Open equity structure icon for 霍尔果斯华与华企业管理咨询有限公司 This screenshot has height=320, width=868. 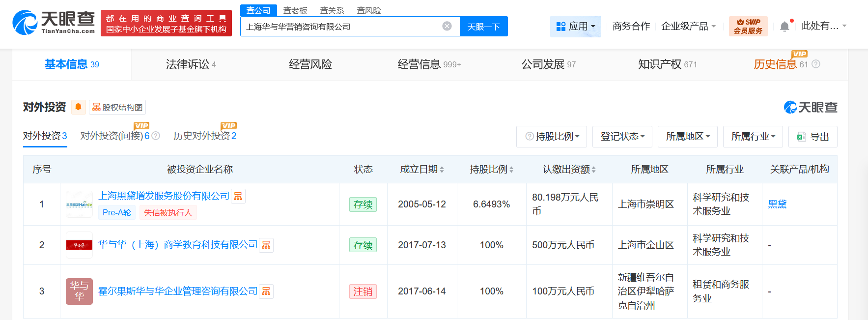(266, 291)
